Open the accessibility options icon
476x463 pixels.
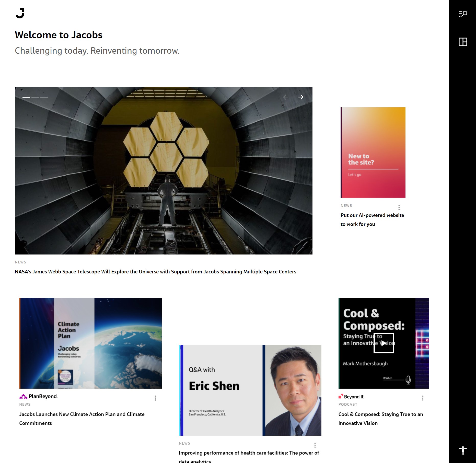[x=463, y=450]
